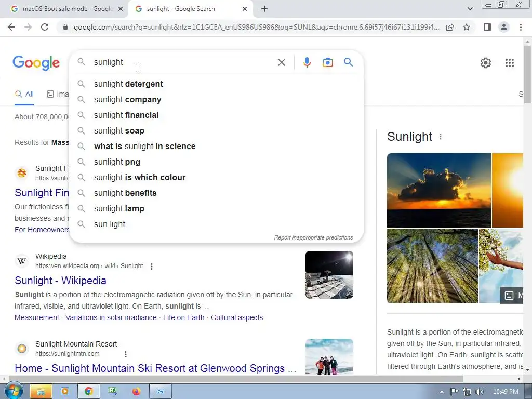Reload the current page
The width and height of the screenshot is (532, 399).
(45, 27)
